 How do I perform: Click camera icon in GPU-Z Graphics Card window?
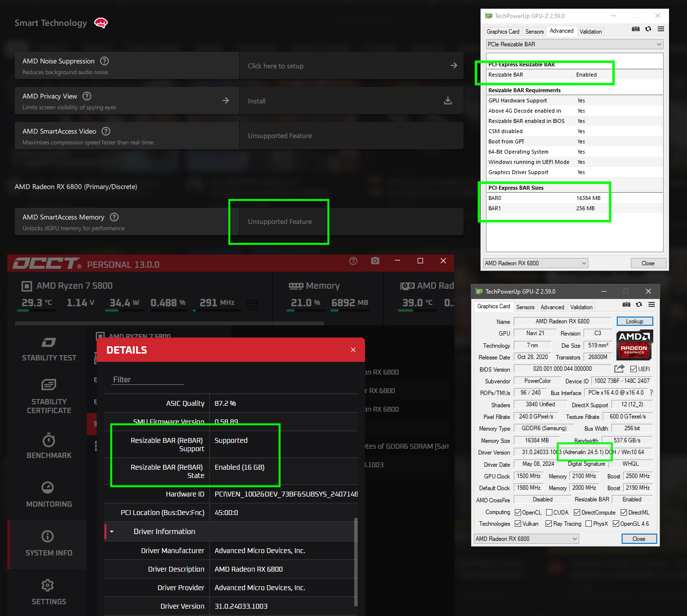pyautogui.click(x=626, y=304)
